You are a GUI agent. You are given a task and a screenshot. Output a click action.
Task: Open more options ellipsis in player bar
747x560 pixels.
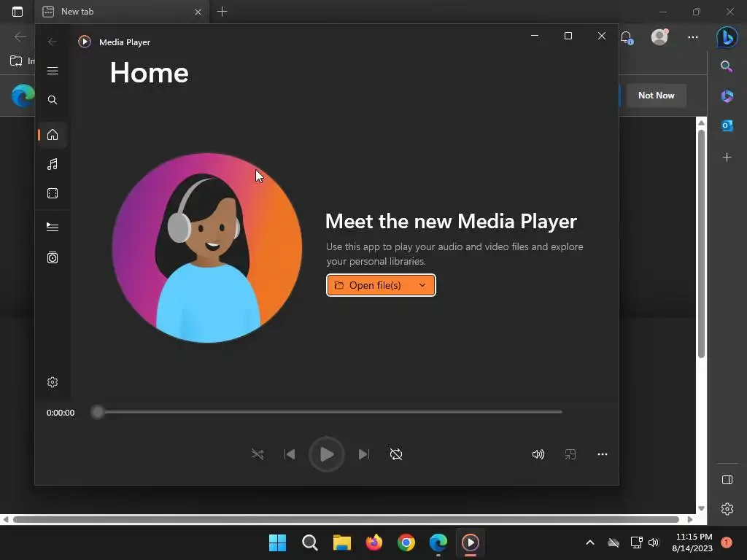(602, 454)
